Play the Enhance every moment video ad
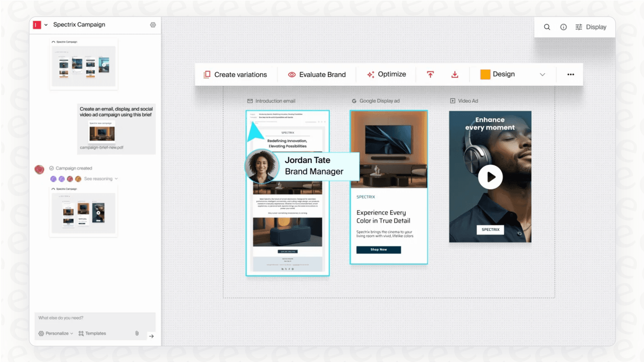 (490, 177)
